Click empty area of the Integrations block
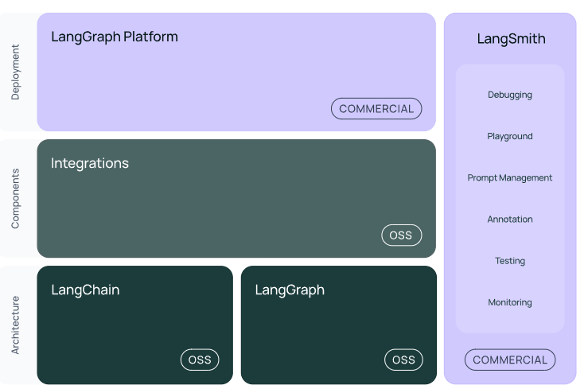Viewport: 588px width, 389px height. pos(239,207)
